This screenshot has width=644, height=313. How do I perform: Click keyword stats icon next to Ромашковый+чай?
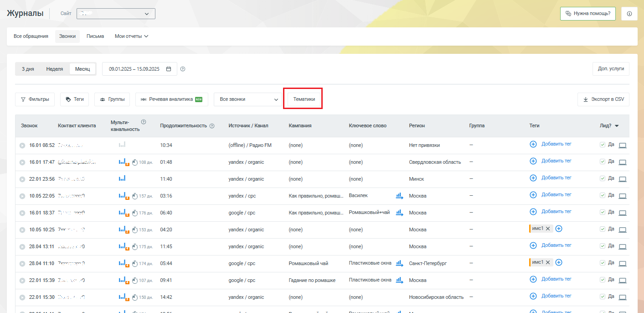(x=399, y=213)
